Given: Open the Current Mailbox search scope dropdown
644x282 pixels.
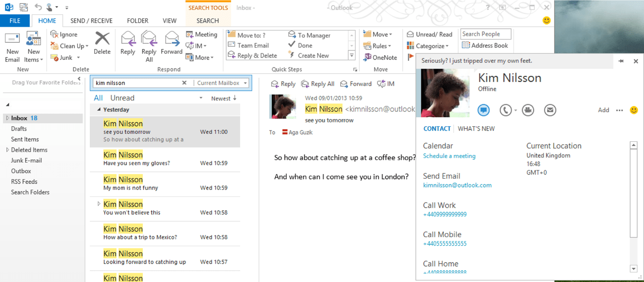Looking at the screenshot, I should 245,83.
